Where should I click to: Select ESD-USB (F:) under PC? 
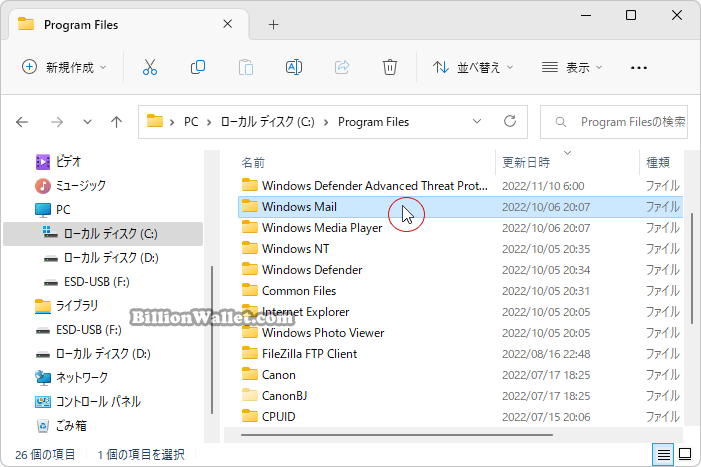point(87,282)
